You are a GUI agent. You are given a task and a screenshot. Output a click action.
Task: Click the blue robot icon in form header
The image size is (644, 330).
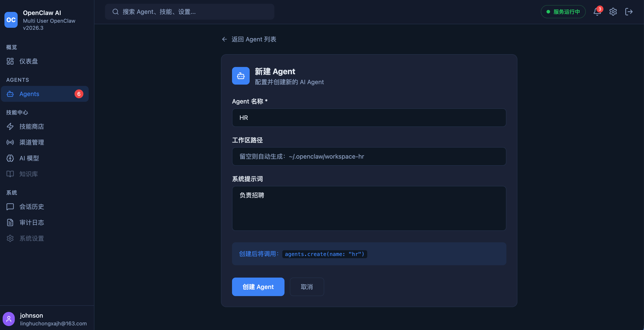[x=241, y=76]
